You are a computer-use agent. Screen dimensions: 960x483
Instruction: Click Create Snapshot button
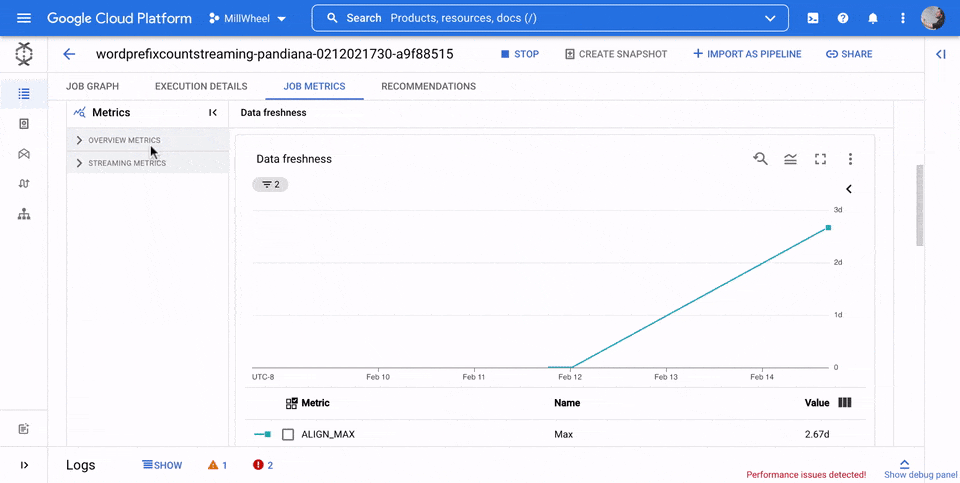pos(615,54)
